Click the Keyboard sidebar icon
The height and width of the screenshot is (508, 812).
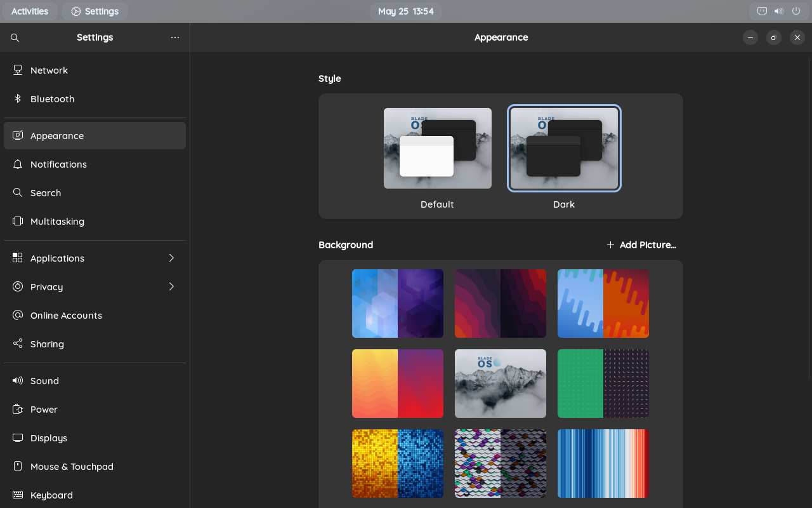click(x=18, y=495)
